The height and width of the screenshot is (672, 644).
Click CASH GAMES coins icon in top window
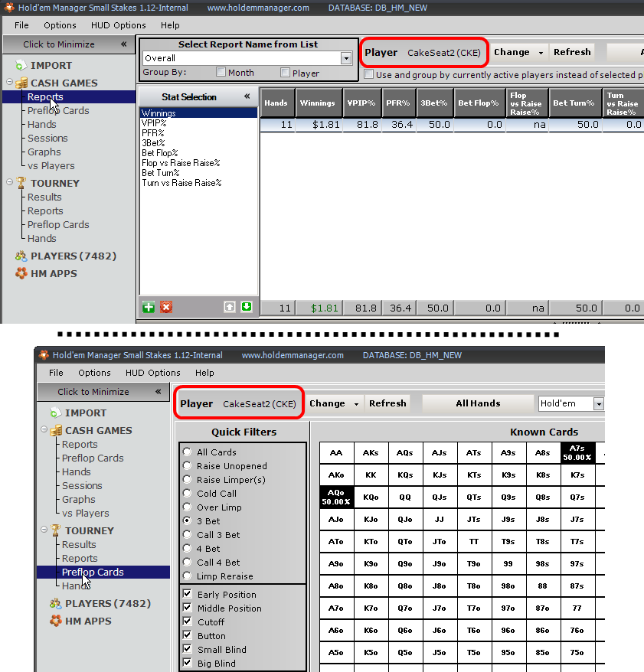21,83
